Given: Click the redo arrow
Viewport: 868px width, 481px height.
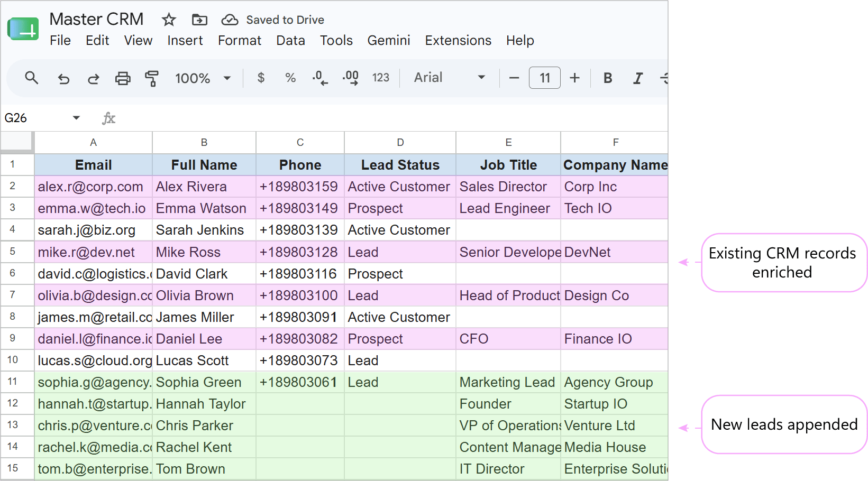Looking at the screenshot, I should click(94, 79).
